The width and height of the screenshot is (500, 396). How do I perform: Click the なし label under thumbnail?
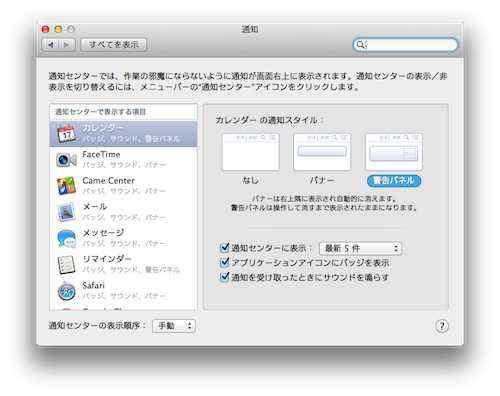(251, 181)
